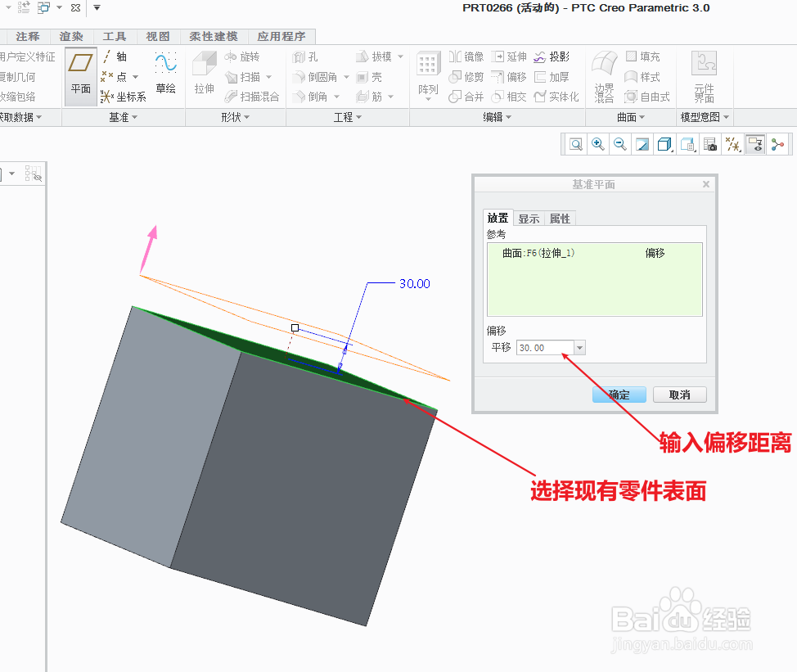Switch to the 属性 tab of the dialog
The width and height of the screenshot is (797, 672).
[x=560, y=219]
